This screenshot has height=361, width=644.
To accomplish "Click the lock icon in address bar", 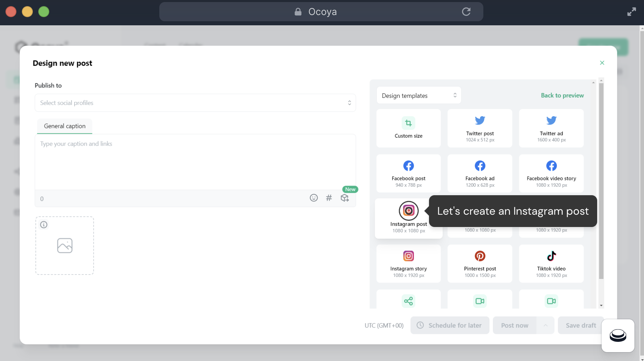I will tap(298, 12).
